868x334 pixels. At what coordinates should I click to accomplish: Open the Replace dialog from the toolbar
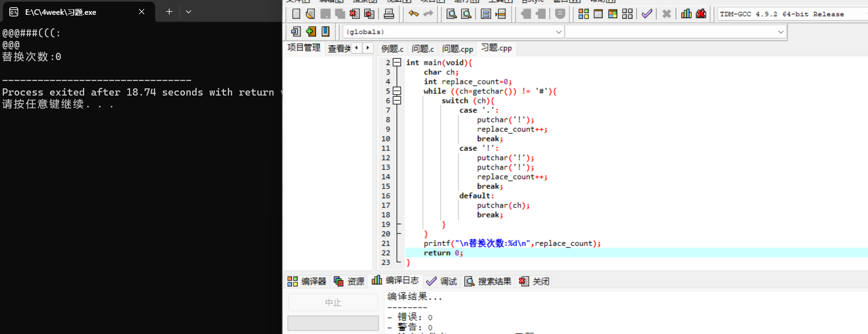pos(466,14)
